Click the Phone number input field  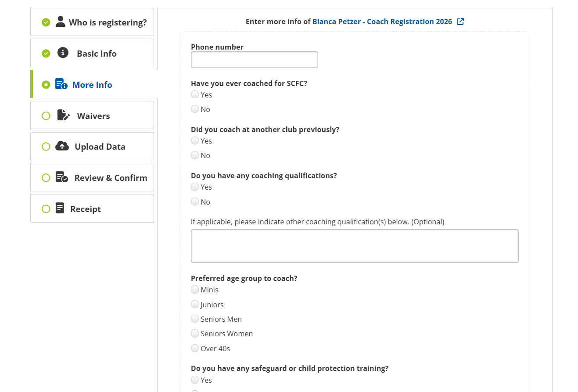coord(254,60)
